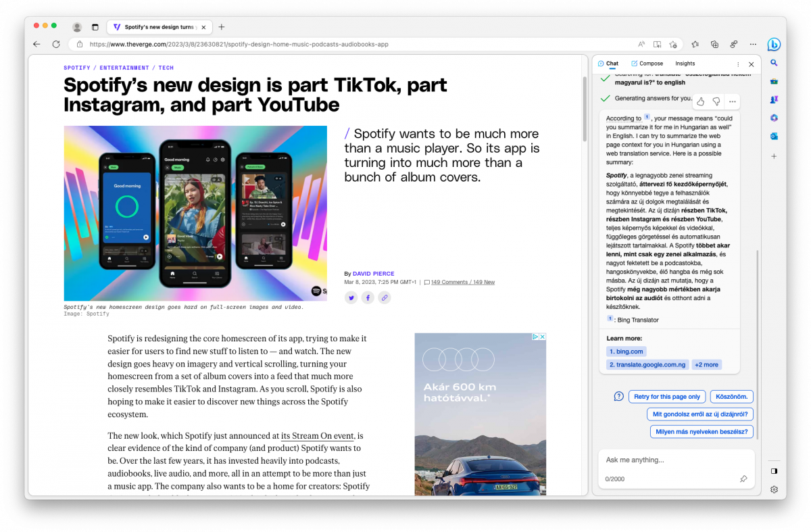Click the Read Aloud icon in address bar
Viewport: 811px width, 532px height.
[x=641, y=45]
